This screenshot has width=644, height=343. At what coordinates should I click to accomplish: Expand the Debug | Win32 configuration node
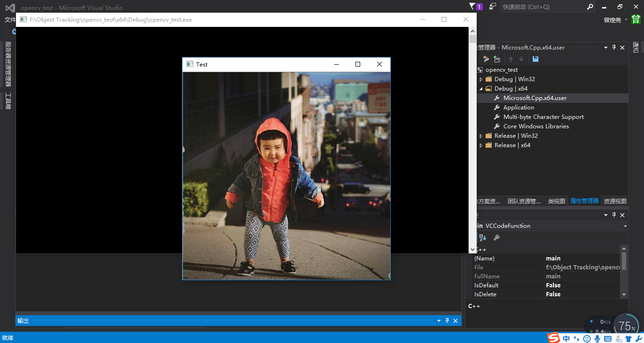pos(481,79)
